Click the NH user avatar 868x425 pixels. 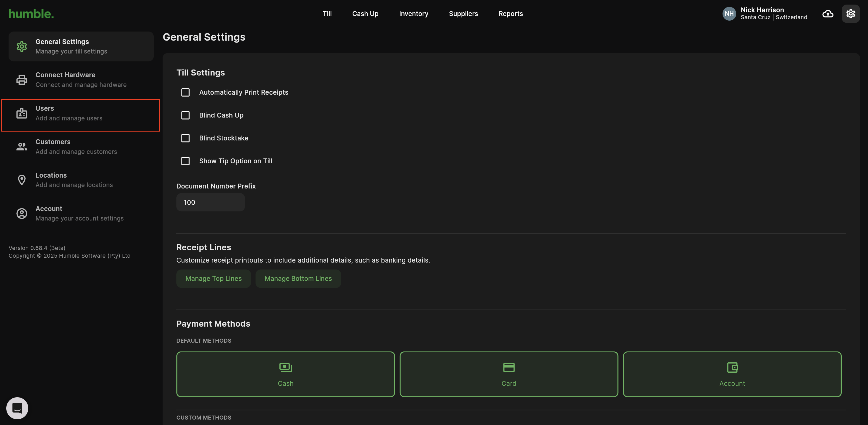pos(729,14)
